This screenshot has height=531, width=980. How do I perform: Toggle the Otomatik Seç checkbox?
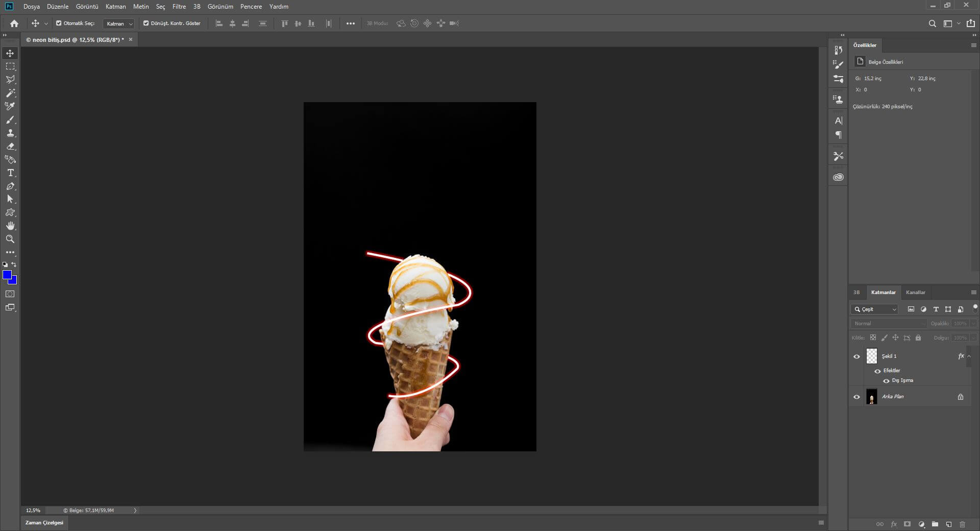pyautogui.click(x=59, y=23)
